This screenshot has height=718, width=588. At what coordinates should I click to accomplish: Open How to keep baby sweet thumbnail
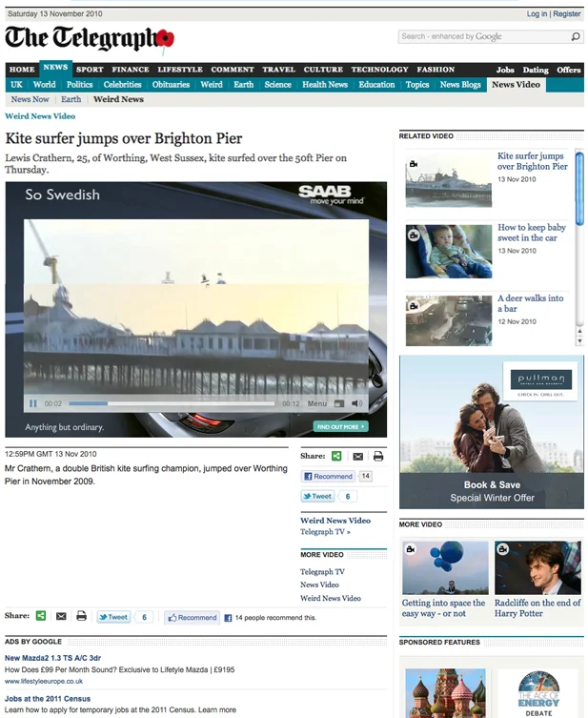(x=449, y=252)
